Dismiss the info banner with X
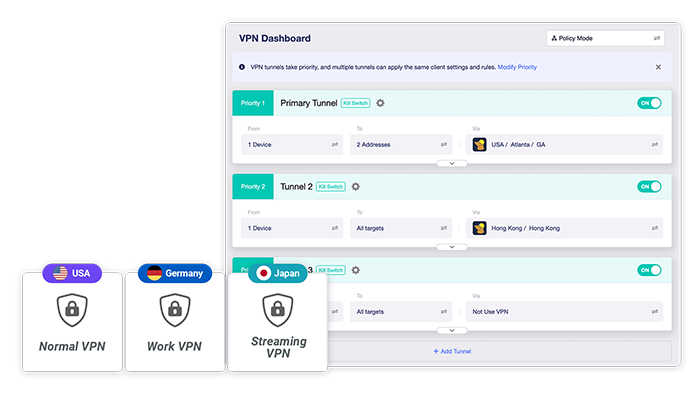The image size is (700, 394). [x=658, y=67]
